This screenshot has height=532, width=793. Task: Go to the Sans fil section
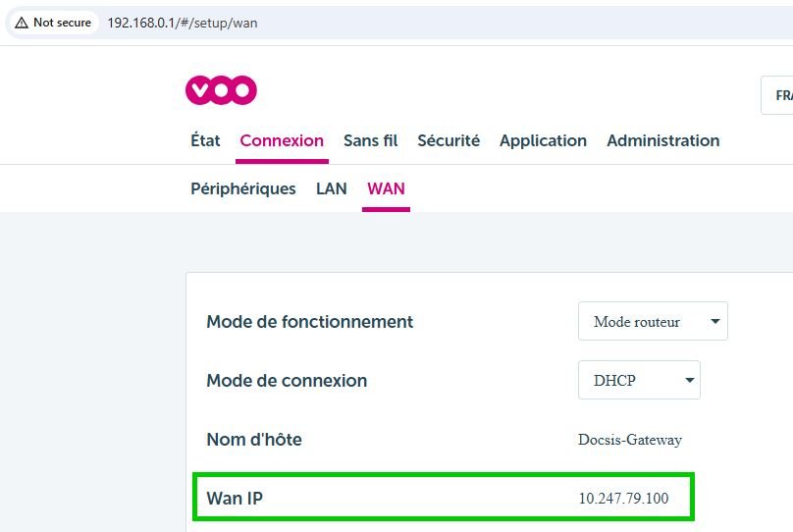371,140
